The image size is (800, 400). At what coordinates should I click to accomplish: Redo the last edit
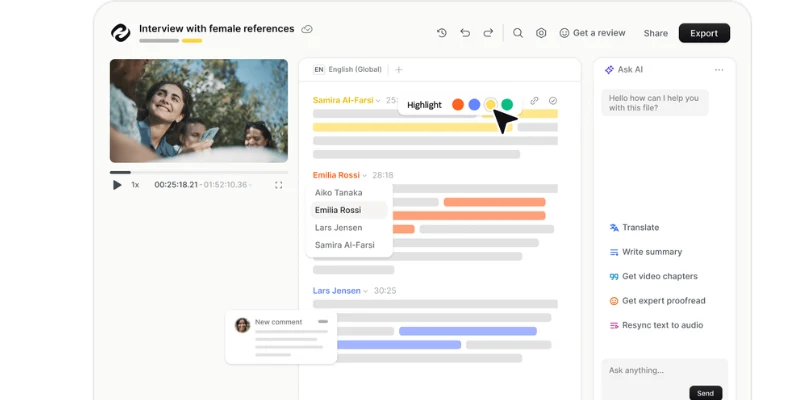coord(488,33)
